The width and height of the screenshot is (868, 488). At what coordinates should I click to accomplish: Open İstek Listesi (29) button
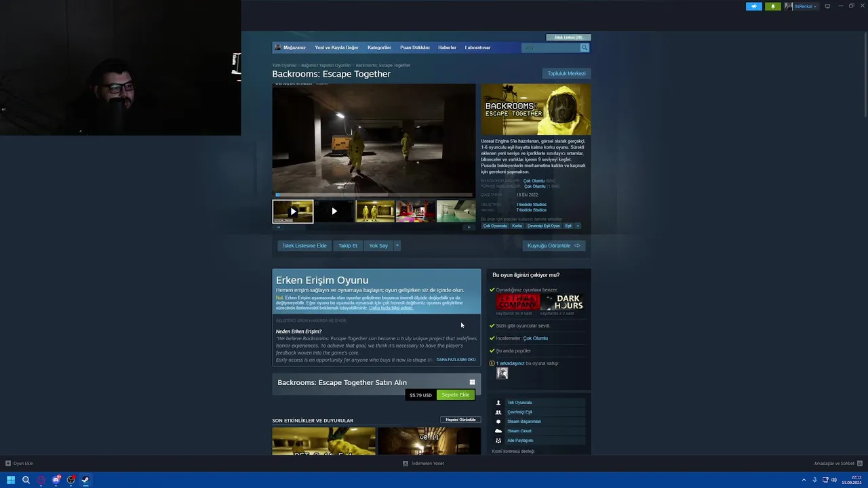tap(568, 37)
